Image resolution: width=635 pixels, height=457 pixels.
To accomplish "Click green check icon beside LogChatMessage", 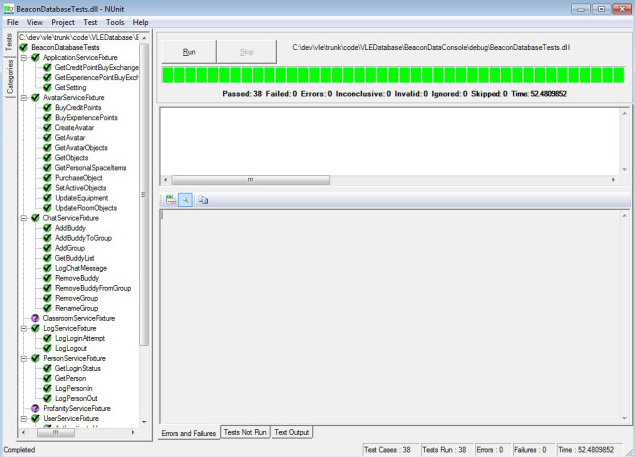I will tap(47, 268).
